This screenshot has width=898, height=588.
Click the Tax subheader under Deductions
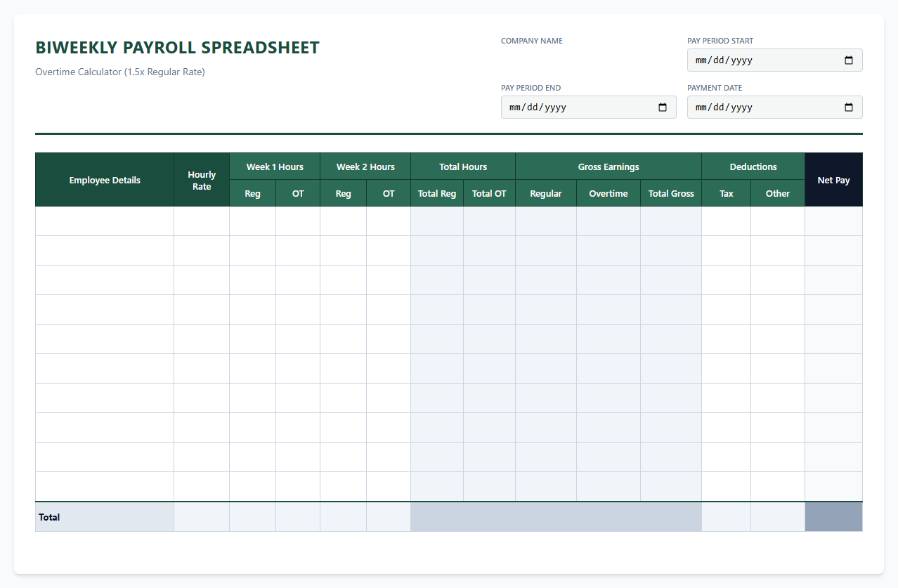pos(727,193)
